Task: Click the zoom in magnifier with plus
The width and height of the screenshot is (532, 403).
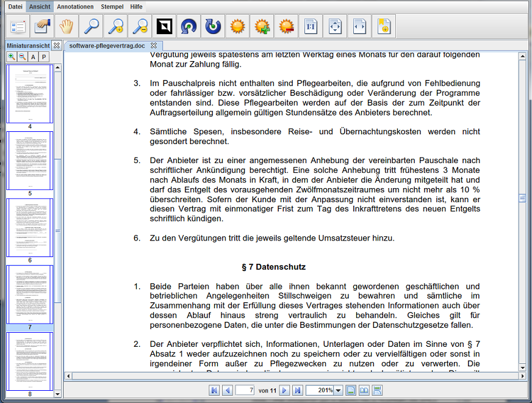Action: pos(115,26)
